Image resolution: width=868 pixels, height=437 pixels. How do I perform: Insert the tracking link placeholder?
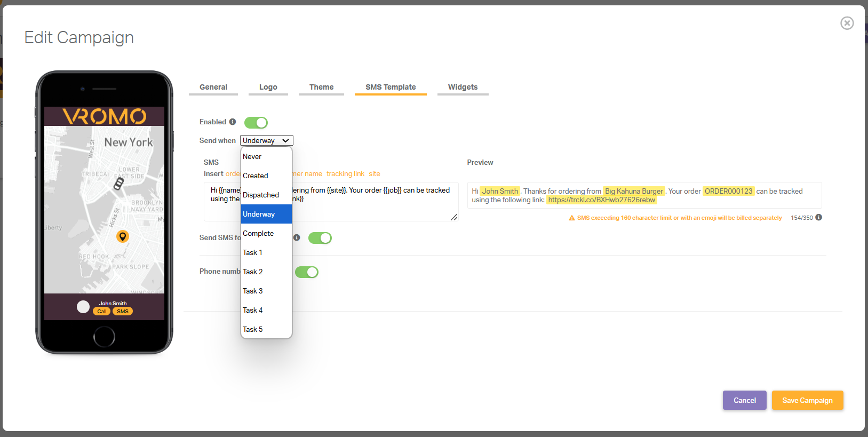click(x=345, y=174)
